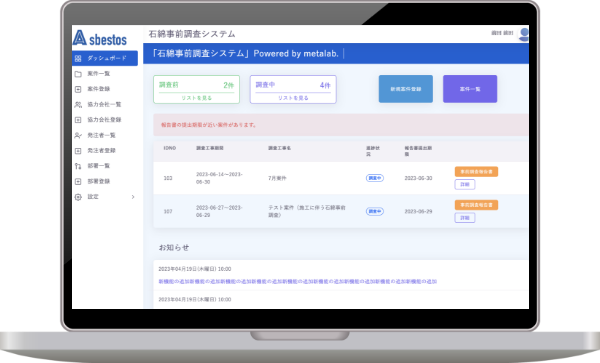Screen dimensions: 600x363
Task: Open 詳細 for case 103
Action: [465, 184]
